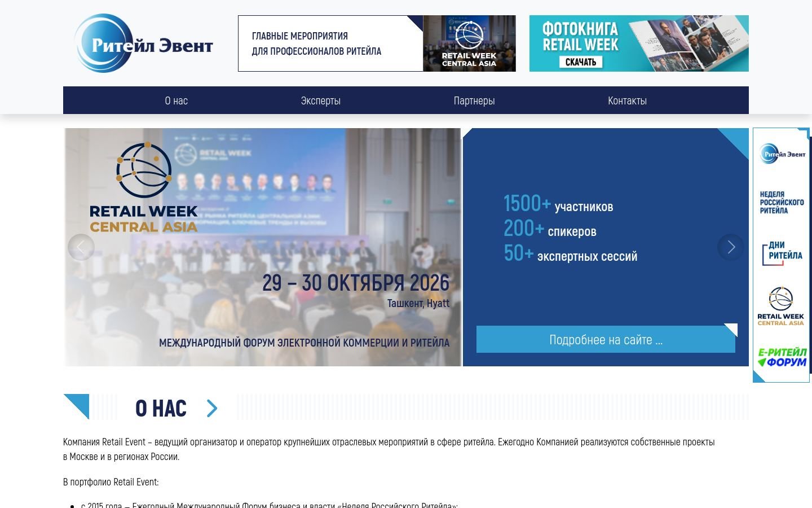This screenshot has width=812, height=508.
Task: Open the Е-Ритейл Форум logo
Action: (782, 357)
